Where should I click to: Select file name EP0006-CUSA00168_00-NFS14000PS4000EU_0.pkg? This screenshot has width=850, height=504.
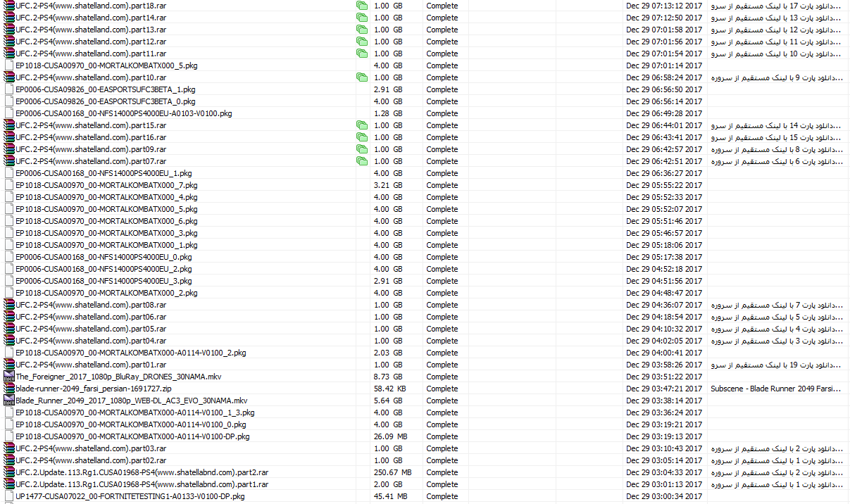coord(104,257)
